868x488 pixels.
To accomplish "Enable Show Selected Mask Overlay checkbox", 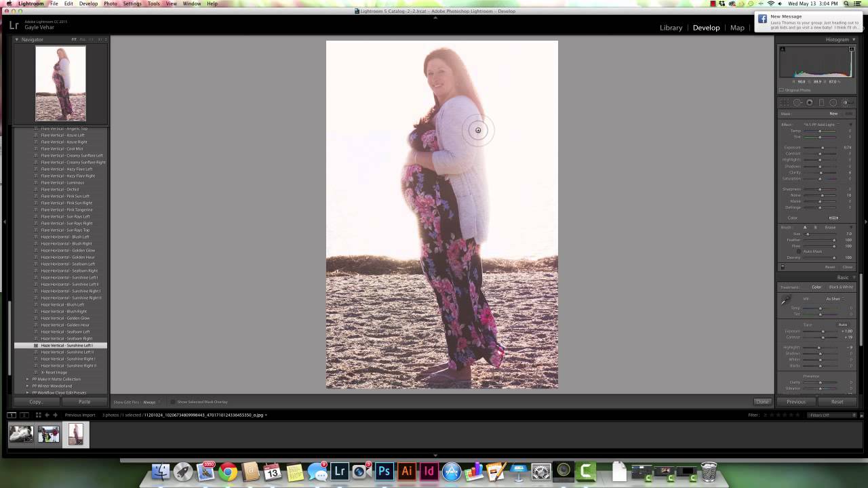I will click(172, 402).
